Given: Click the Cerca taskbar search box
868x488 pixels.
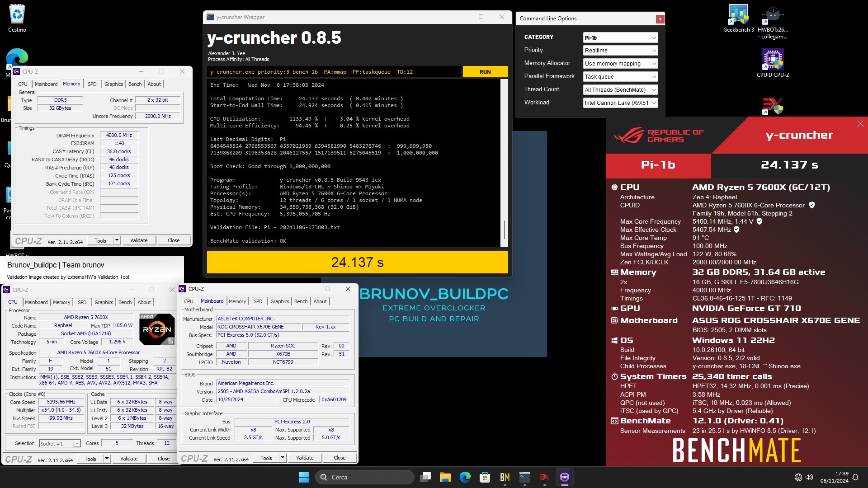Looking at the screenshot, I should click(x=364, y=477).
